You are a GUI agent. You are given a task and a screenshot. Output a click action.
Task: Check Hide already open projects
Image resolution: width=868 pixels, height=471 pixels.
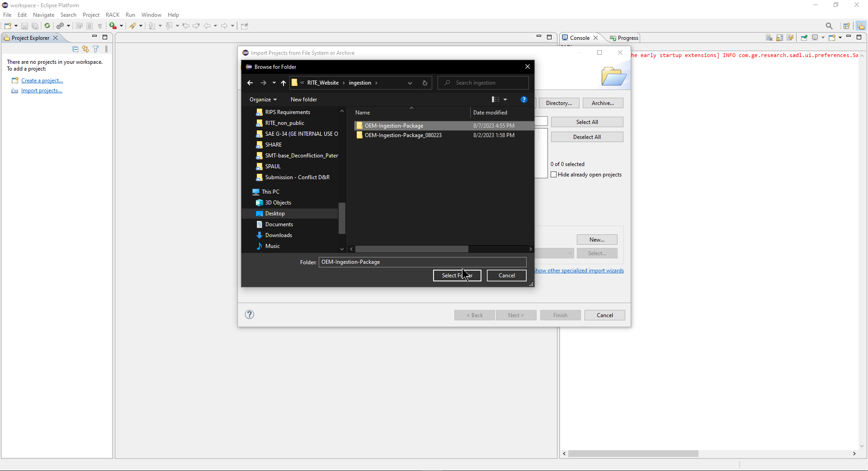(553, 175)
